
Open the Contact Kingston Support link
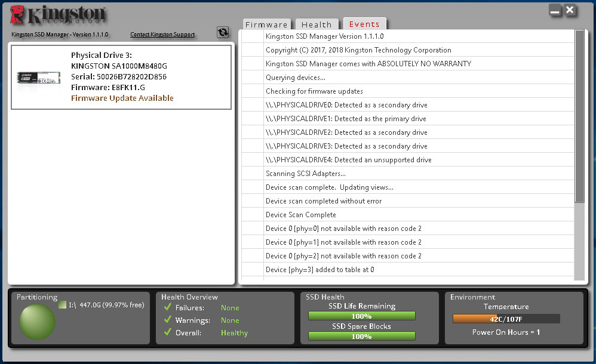pos(162,35)
